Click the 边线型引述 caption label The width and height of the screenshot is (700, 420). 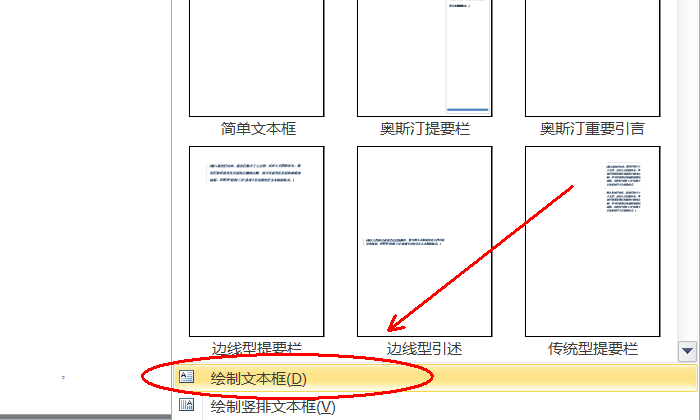pyautogui.click(x=425, y=349)
